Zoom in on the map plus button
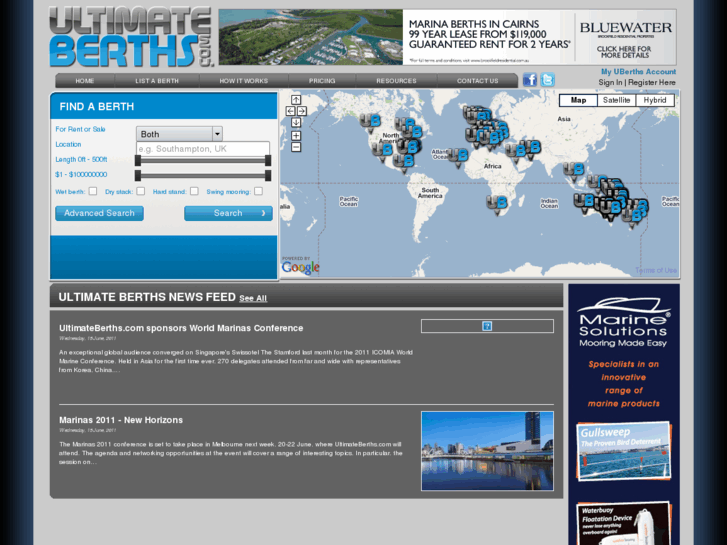 296,135
